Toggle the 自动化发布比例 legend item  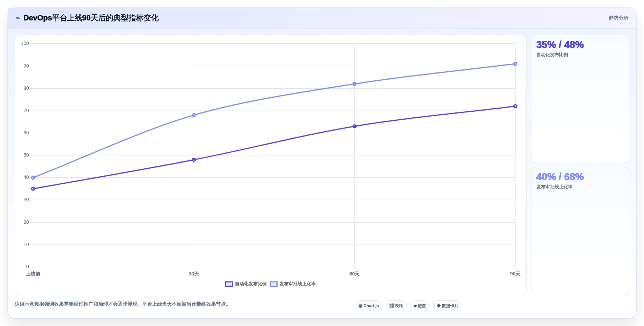(x=246, y=284)
